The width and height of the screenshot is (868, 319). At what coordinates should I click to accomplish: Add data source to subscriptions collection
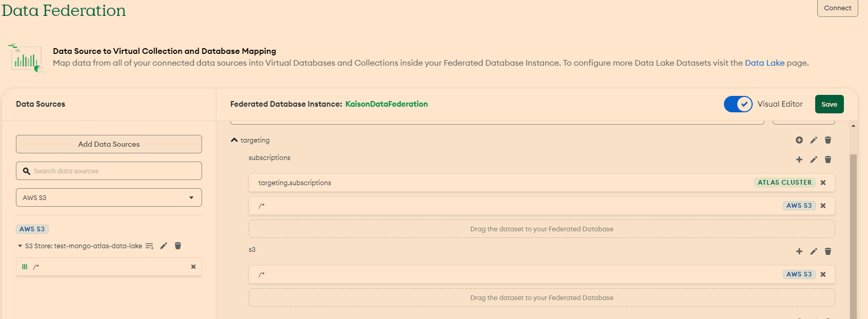tap(799, 159)
